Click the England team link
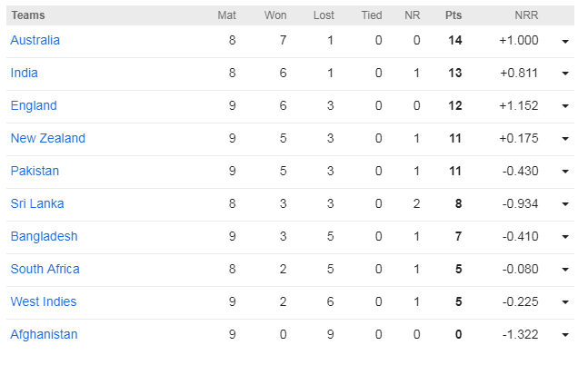Screen dimensions: 588x365 (34, 106)
